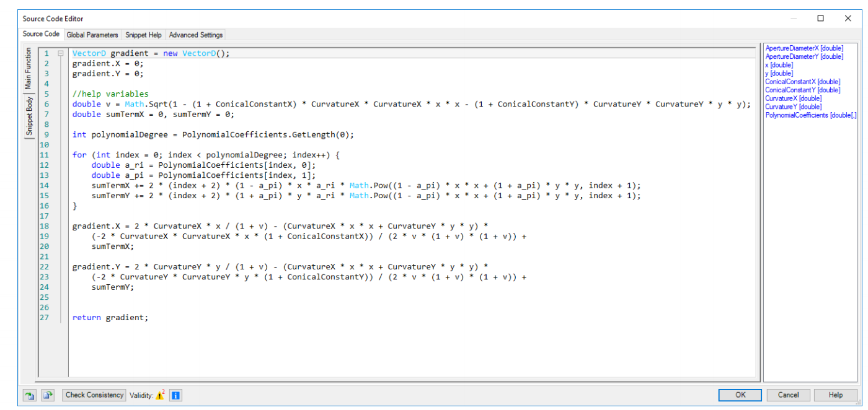Click CurvatureX in the variables list
The image size is (868, 410).
coord(793,98)
